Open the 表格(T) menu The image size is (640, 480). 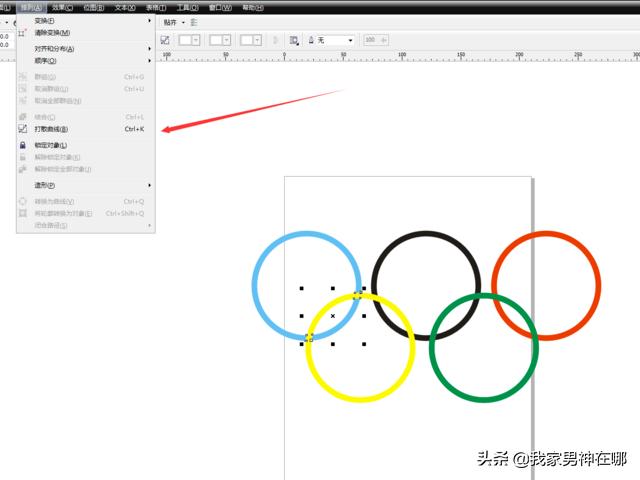tap(156, 7)
